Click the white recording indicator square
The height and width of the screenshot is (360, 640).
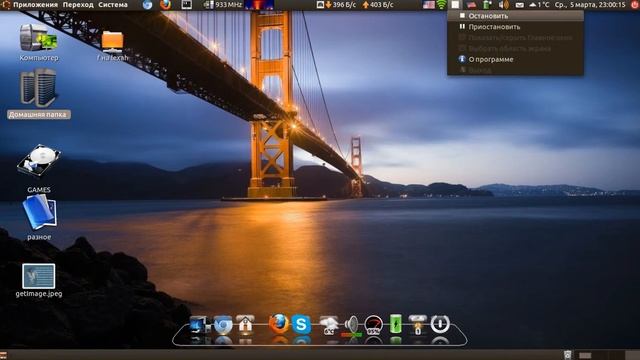tap(455, 5)
